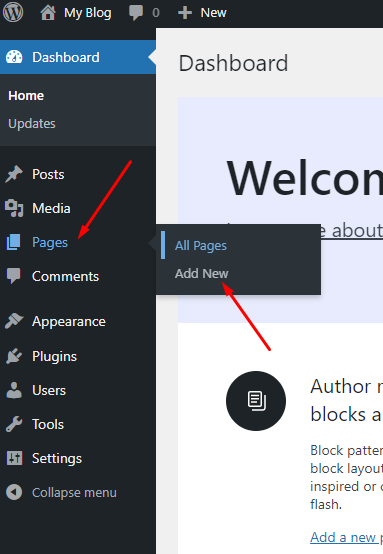Click the comments bubble icon in admin bar

136,13
